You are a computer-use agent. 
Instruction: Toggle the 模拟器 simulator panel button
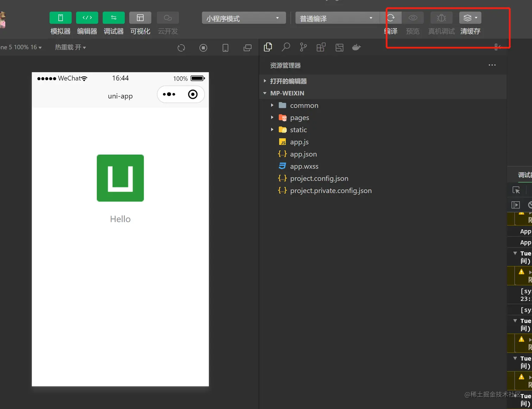(x=61, y=18)
